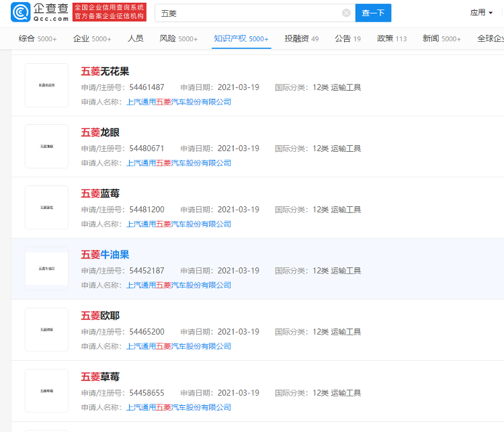Viewport: 504px width, 432px height.
Task: Click application date 2021-03-19 in 五菱蓝莓 row
Action: click(x=238, y=210)
